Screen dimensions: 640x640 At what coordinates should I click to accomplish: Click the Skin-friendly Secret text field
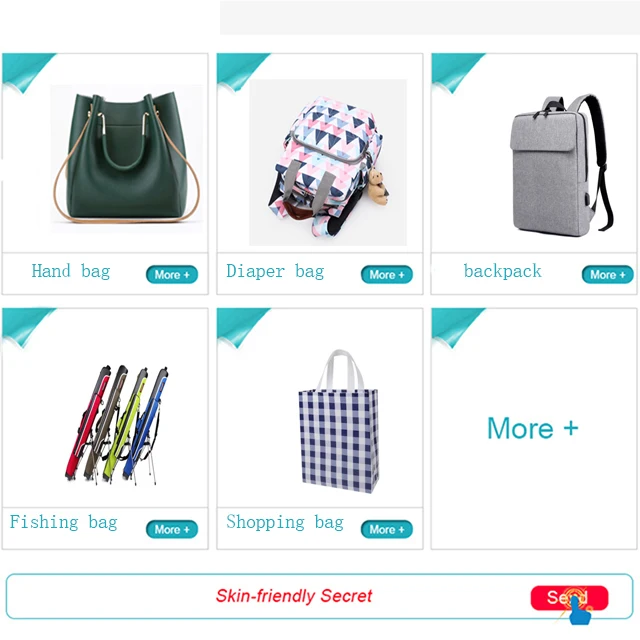pyautogui.click(x=294, y=596)
